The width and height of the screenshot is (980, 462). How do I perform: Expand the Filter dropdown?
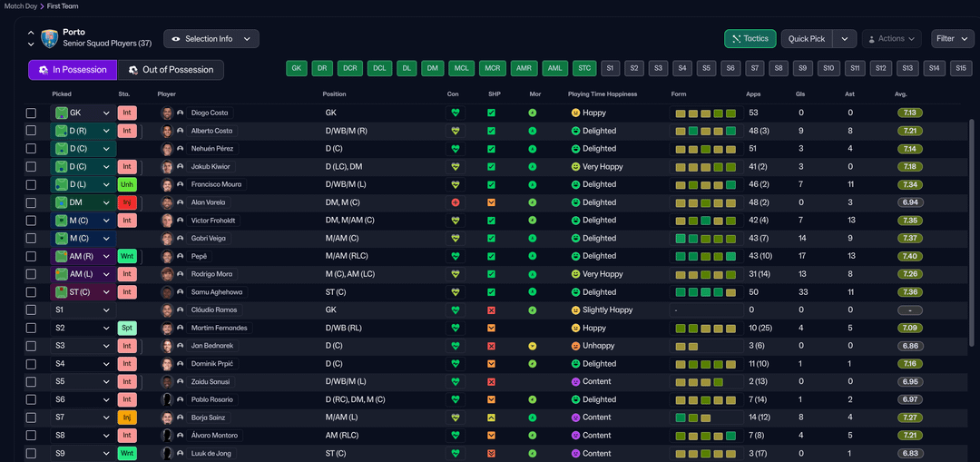click(x=952, y=39)
